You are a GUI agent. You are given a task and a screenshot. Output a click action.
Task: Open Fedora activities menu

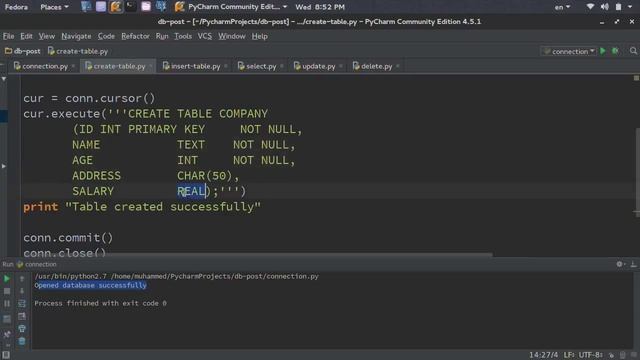16,7
